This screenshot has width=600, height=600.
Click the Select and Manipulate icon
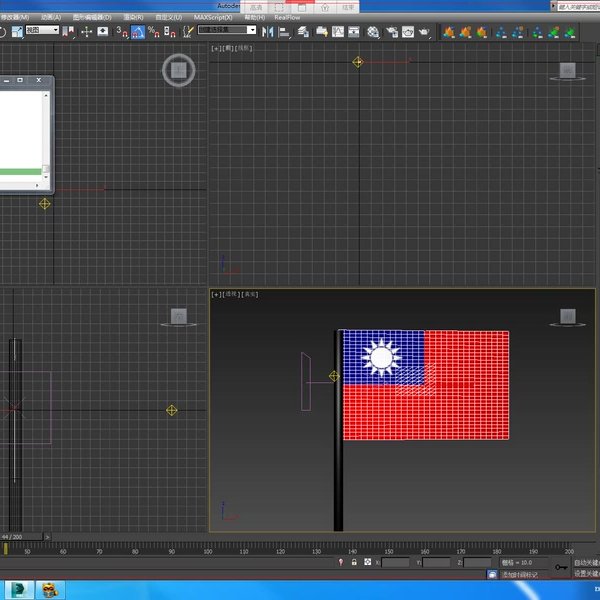[86, 32]
